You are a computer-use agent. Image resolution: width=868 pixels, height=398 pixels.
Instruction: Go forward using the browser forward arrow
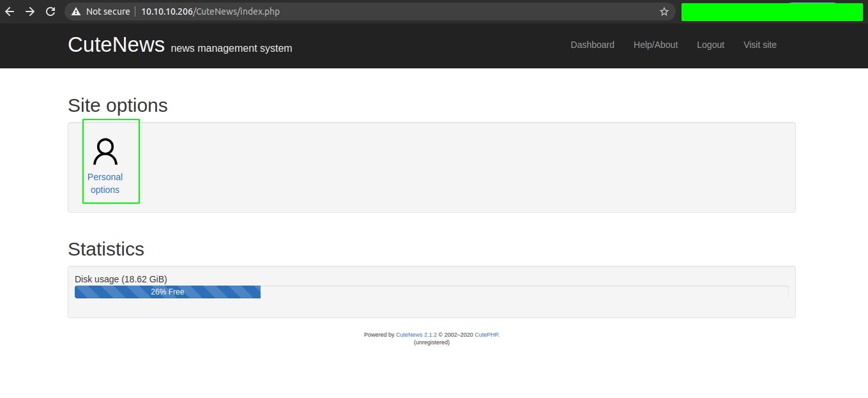click(30, 11)
